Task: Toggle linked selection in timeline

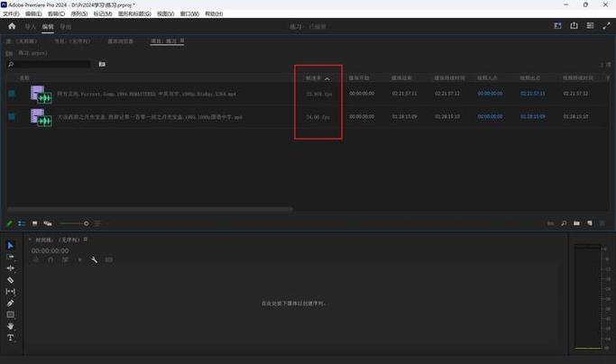Action: [x=65, y=259]
